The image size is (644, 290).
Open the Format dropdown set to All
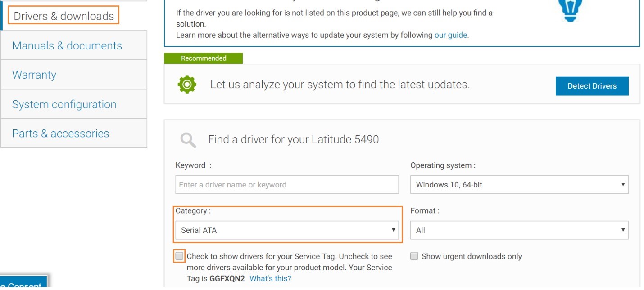[519, 230]
